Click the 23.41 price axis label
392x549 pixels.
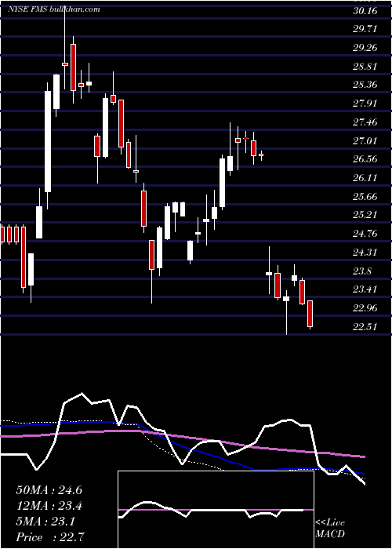(x=365, y=289)
